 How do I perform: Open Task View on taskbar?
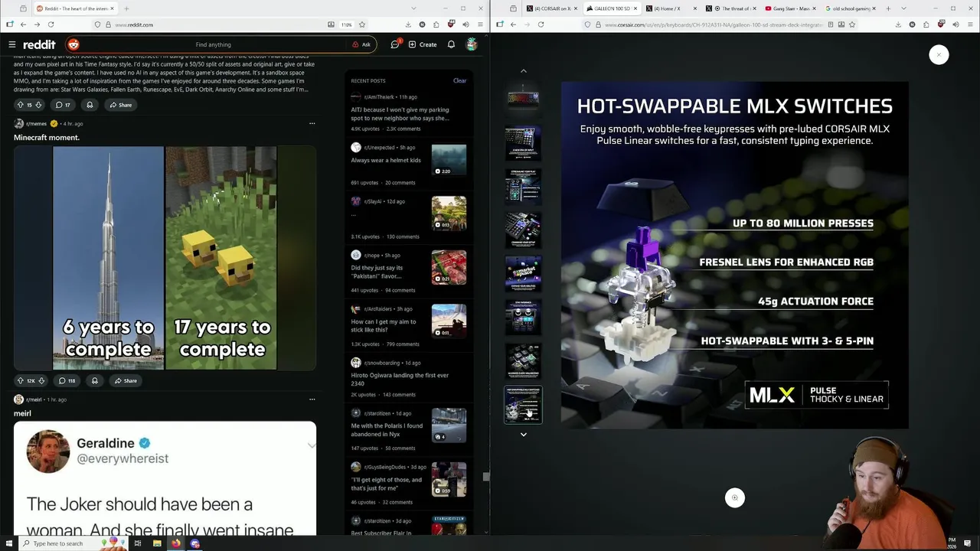[x=138, y=543]
